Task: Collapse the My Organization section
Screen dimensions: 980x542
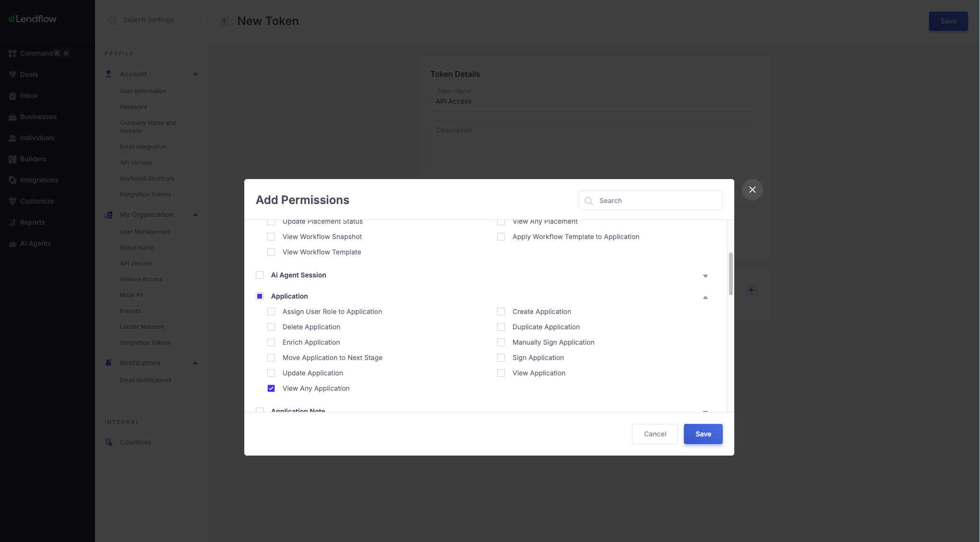Action: click(195, 215)
